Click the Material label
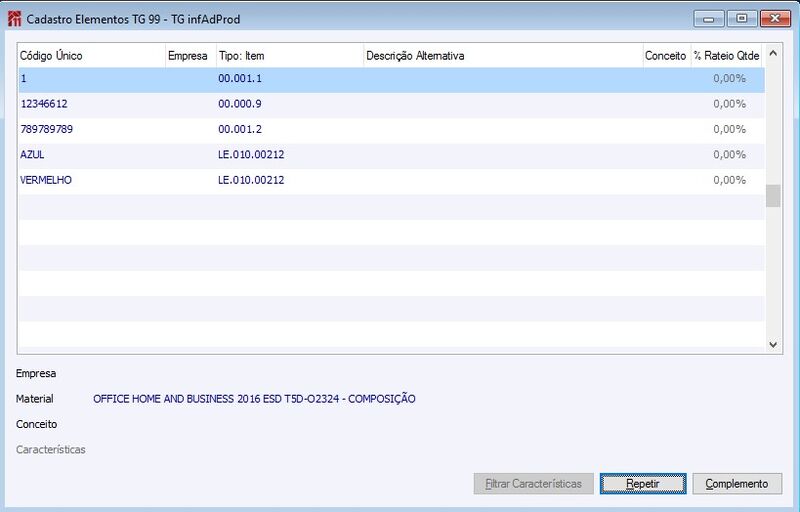This screenshot has height=512, width=800. pyautogui.click(x=35, y=399)
